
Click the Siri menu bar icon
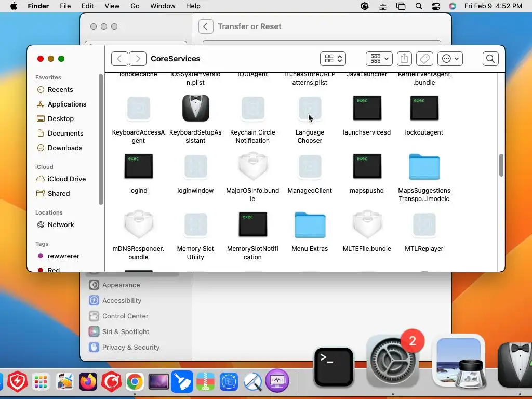click(x=453, y=6)
